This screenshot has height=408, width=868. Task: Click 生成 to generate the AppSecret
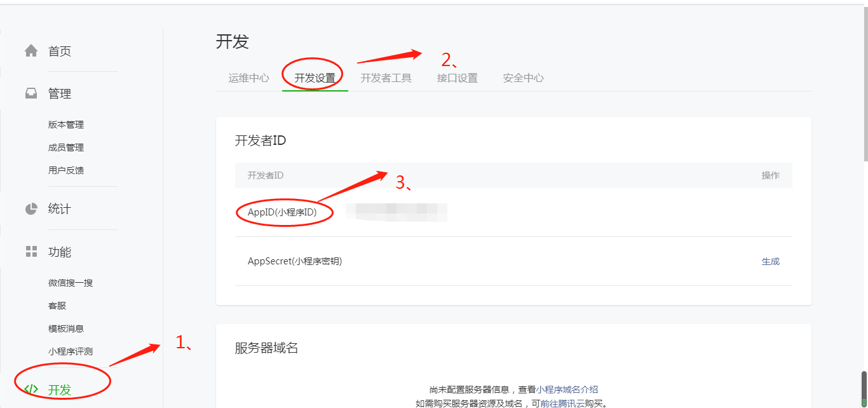pyautogui.click(x=771, y=261)
